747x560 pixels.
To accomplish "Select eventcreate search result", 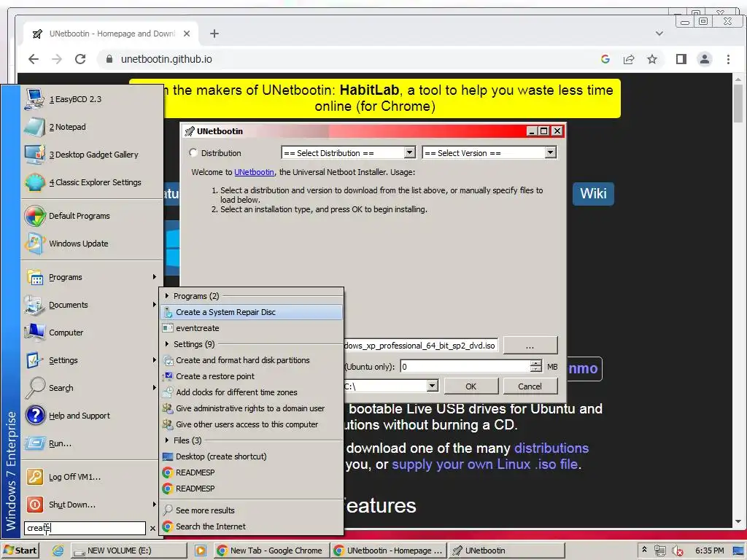I will pyautogui.click(x=252, y=328).
